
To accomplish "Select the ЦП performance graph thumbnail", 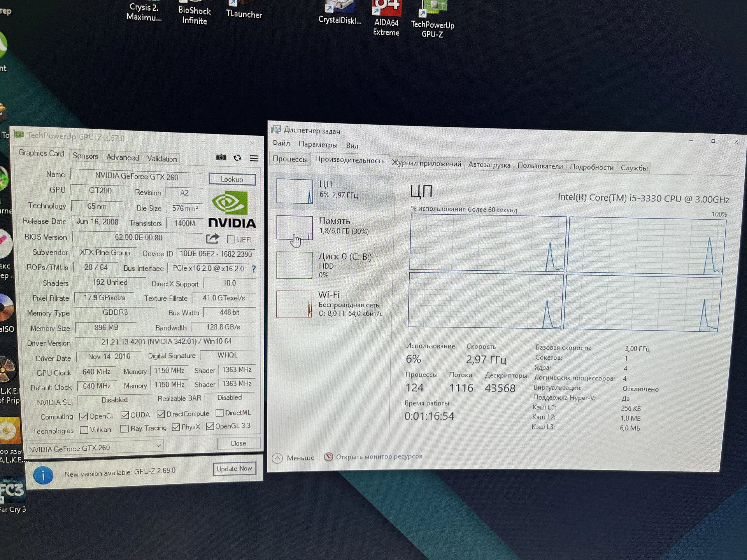I will [294, 191].
